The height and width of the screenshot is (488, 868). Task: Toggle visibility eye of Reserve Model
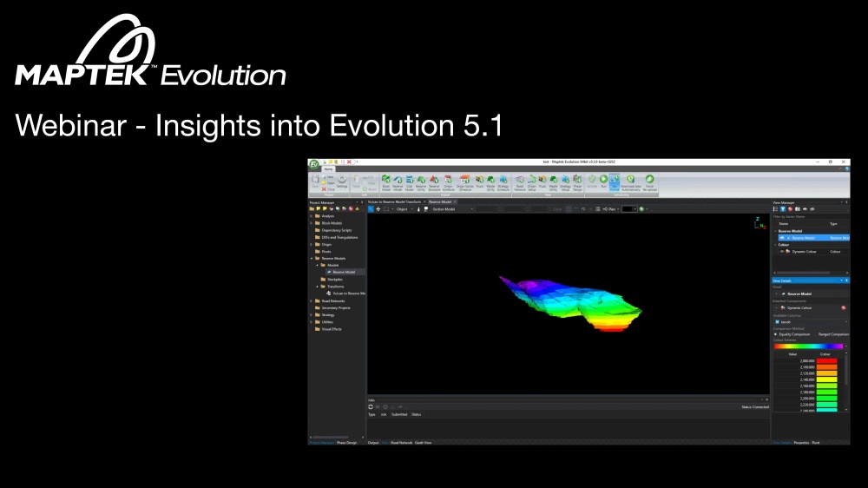click(782, 238)
